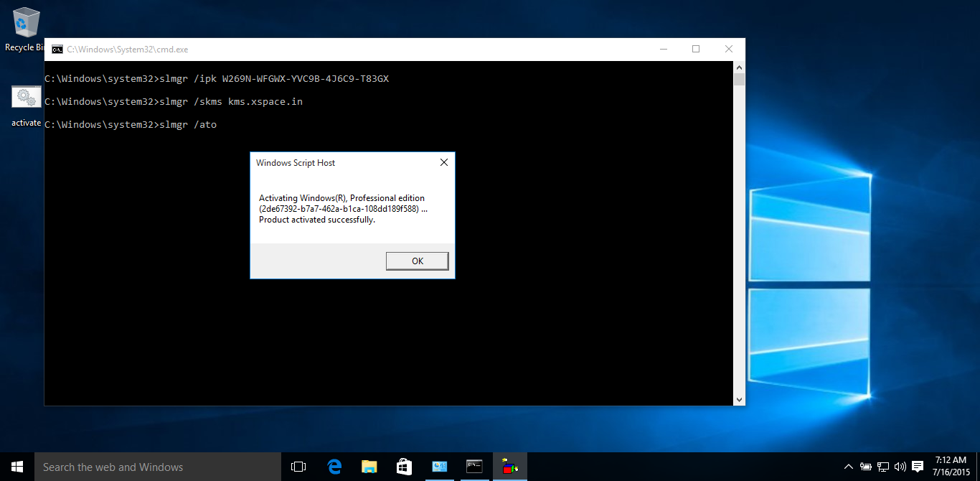Close the Windows Script Host dialog
This screenshot has width=980, height=481.
[443, 163]
